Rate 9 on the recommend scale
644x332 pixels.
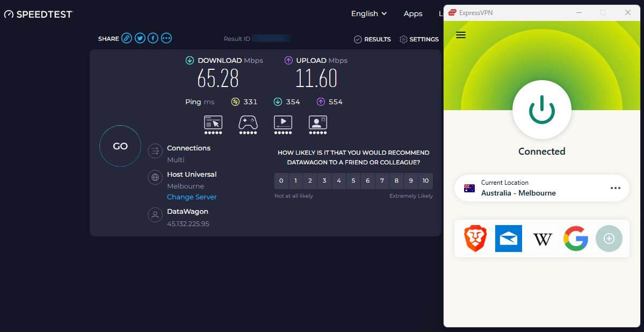(x=411, y=181)
